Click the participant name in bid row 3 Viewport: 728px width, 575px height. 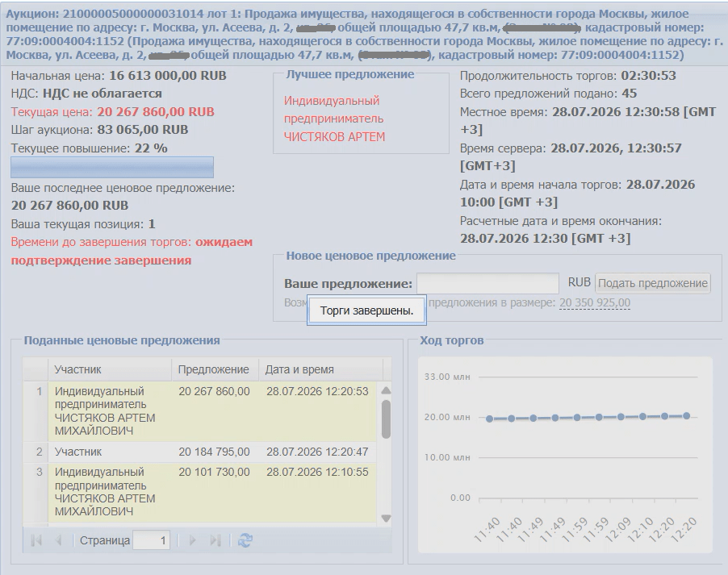[x=105, y=492]
